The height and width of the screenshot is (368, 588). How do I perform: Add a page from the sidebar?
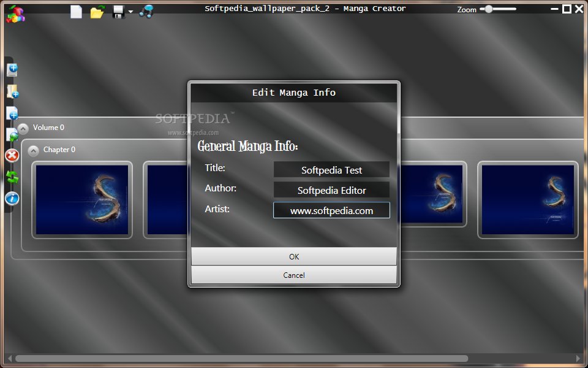(12, 113)
